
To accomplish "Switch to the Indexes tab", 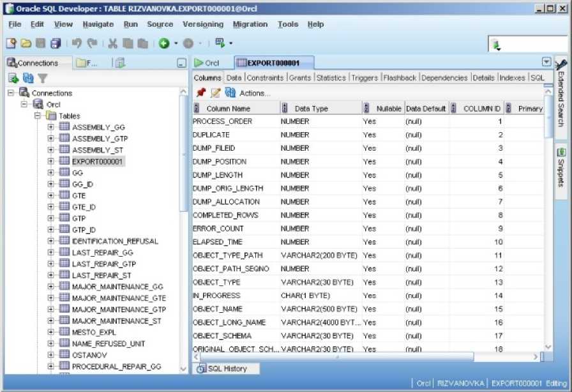I will coord(512,78).
